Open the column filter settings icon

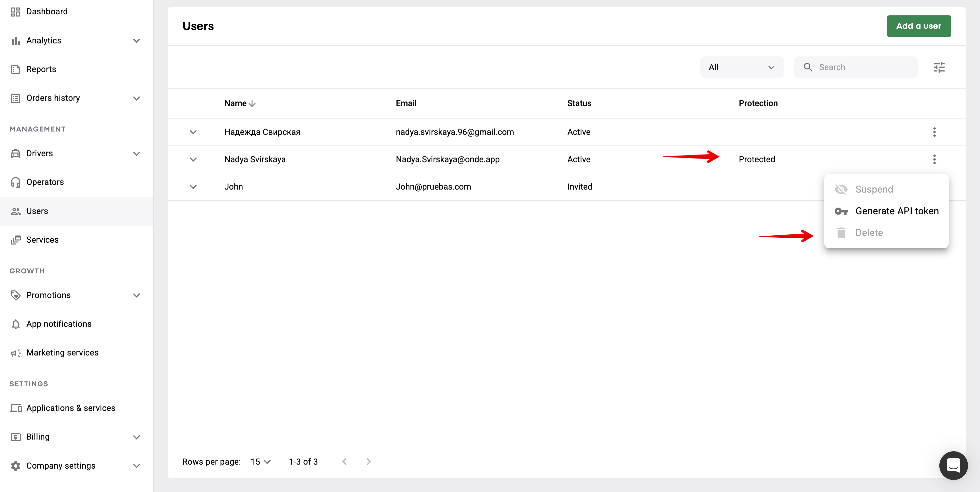coord(939,67)
